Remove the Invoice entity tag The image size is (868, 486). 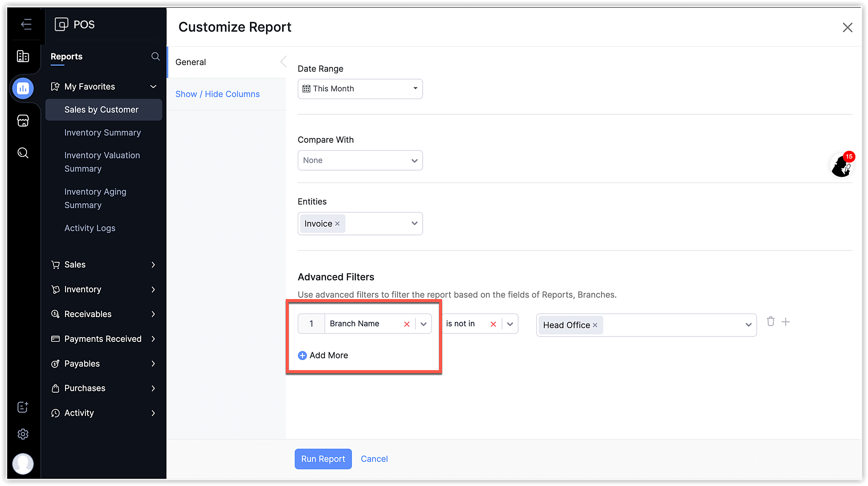(x=337, y=224)
